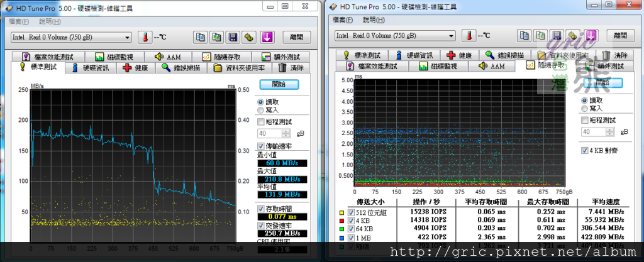This screenshot has width=644, height=262.
Task: Click 開始 button in right window
Action: coord(602,82)
